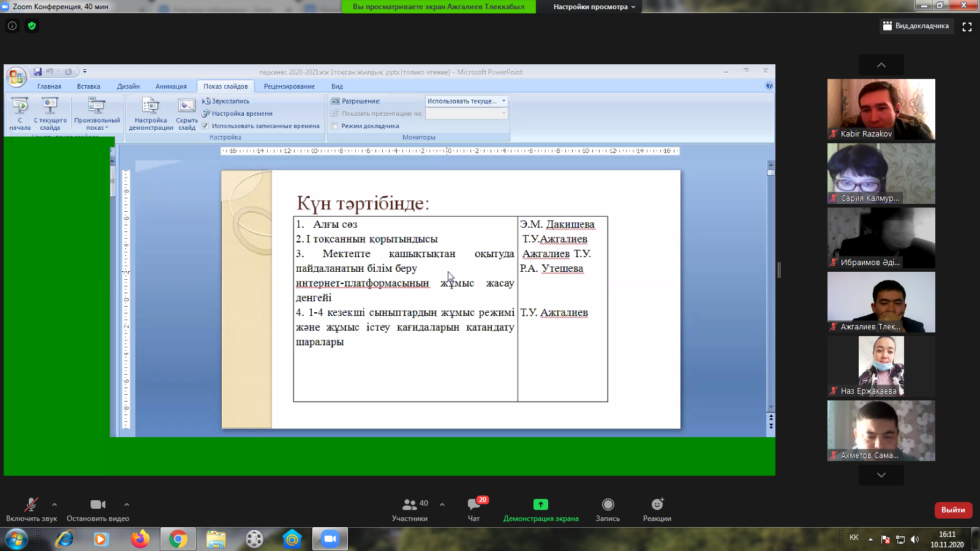
Task: Stop the camera with Остановить видео
Action: [x=98, y=504]
